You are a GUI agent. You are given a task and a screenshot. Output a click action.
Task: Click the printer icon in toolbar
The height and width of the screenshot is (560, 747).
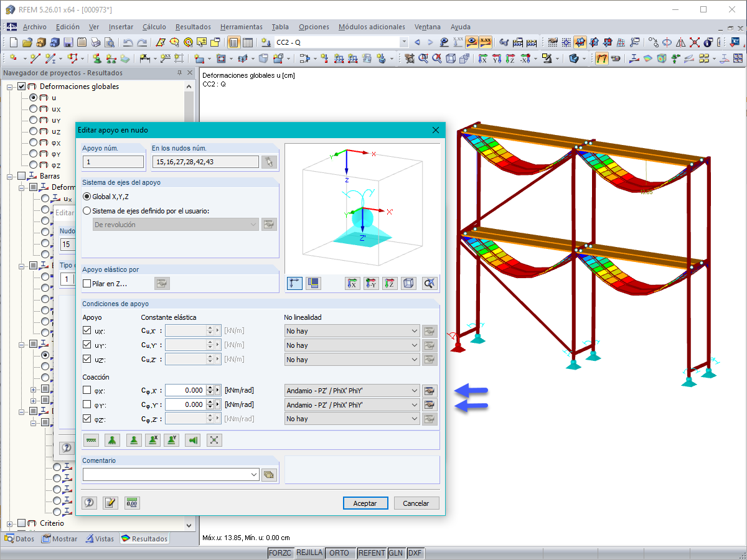95,42
